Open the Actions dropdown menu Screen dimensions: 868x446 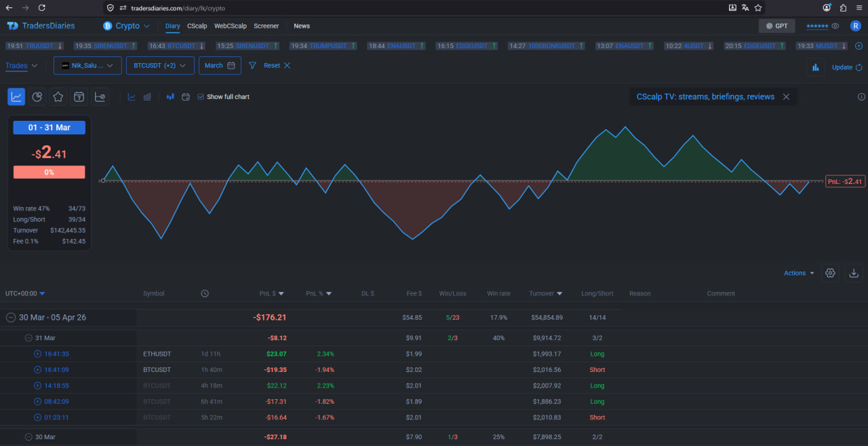799,273
